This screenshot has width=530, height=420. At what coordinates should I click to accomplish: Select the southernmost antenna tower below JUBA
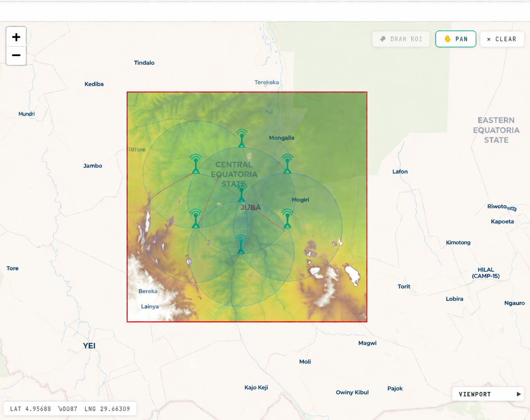tap(241, 245)
